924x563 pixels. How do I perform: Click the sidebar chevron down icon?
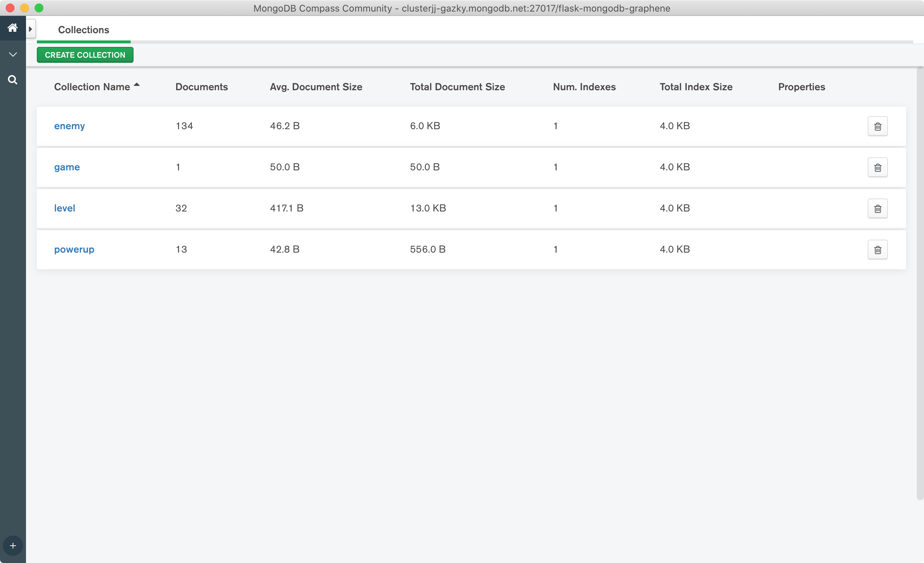pos(13,55)
